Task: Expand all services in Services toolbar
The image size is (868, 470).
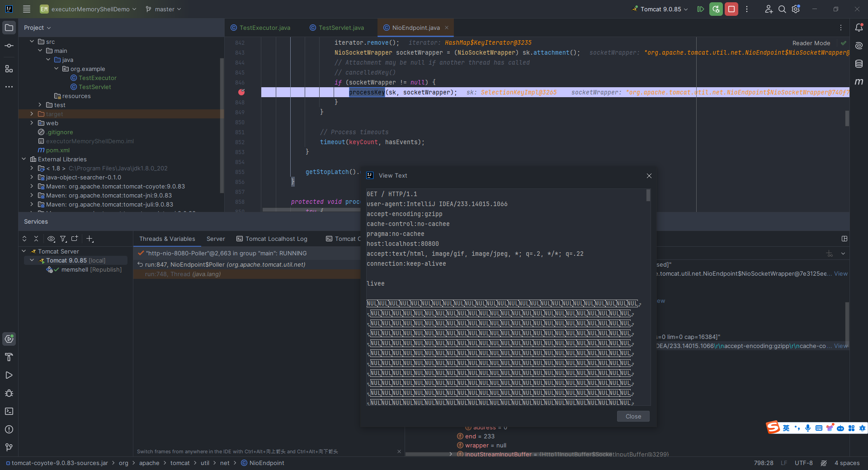Action: [24, 239]
